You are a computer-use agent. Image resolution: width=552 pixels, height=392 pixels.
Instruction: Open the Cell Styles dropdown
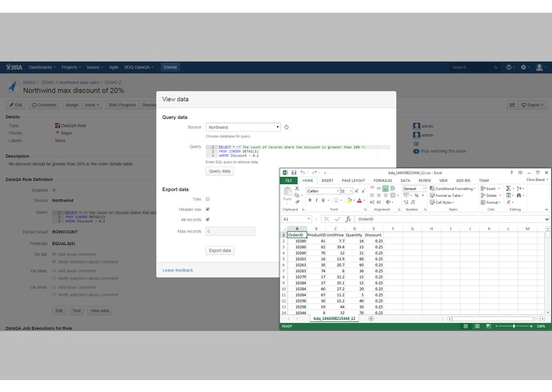442,202
